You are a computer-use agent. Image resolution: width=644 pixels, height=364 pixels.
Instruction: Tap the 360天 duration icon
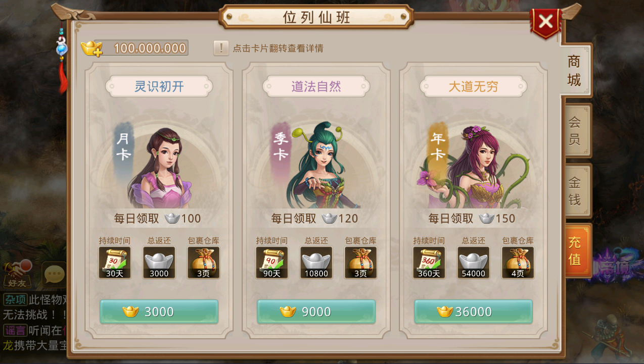coord(429,263)
